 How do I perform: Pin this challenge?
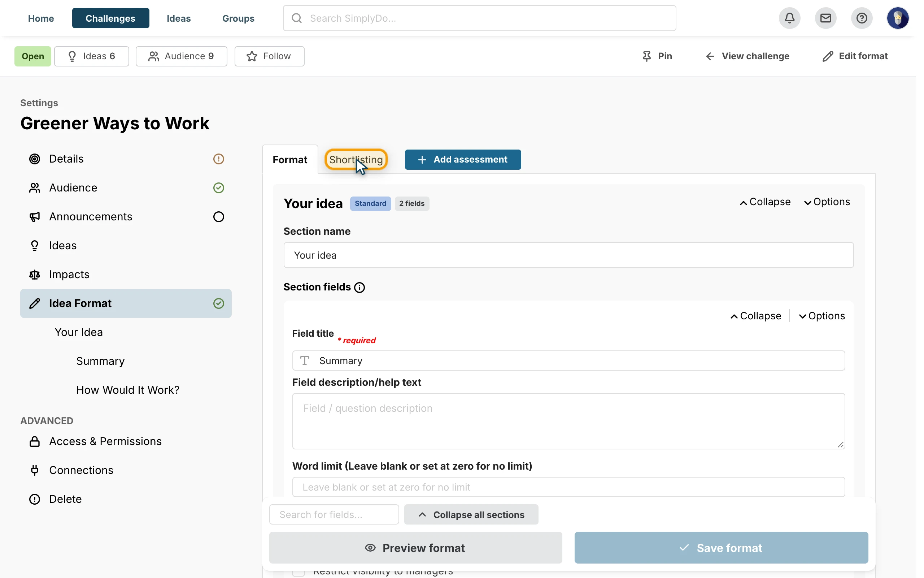click(657, 56)
